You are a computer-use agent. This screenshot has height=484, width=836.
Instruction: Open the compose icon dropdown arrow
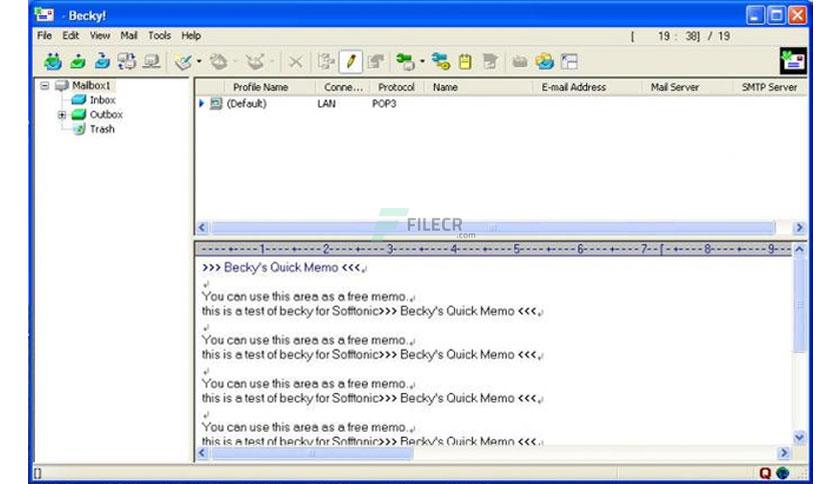coord(199,62)
